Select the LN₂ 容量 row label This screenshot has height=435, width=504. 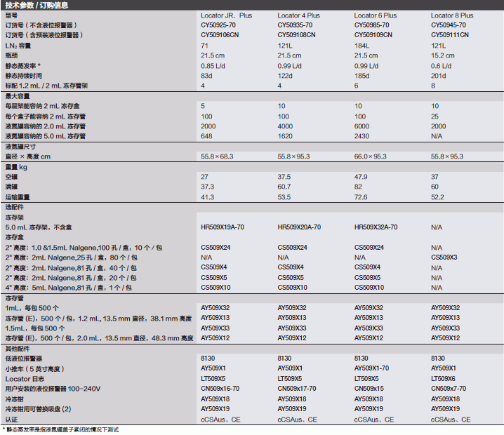coord(18,46)
